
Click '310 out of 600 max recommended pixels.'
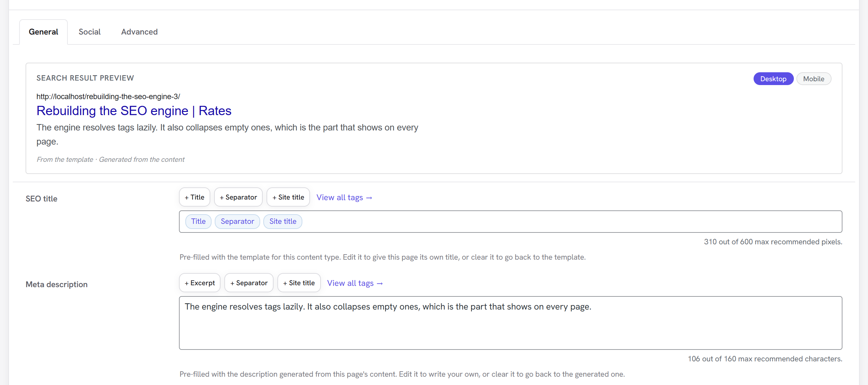point(773,242)
